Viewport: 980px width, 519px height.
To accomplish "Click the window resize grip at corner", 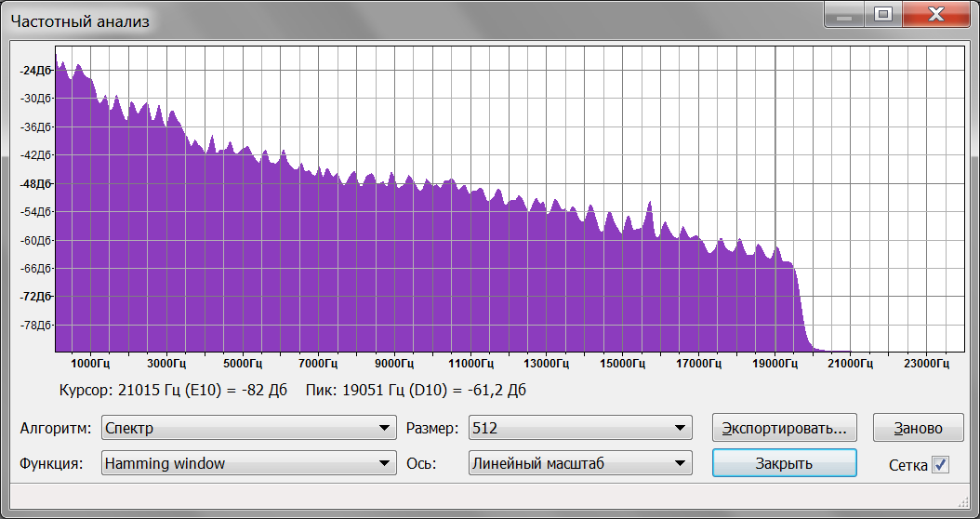I will [x=962, y=500].
